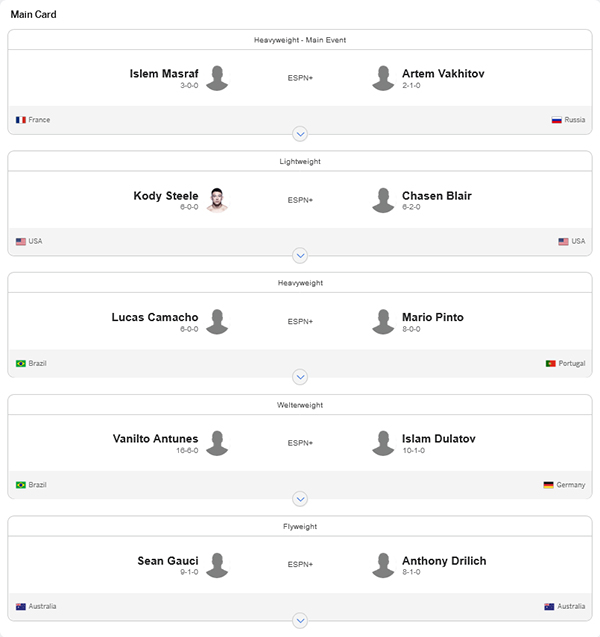Click Vanilto Antunes' avatar silhouette

pos(217,443)
